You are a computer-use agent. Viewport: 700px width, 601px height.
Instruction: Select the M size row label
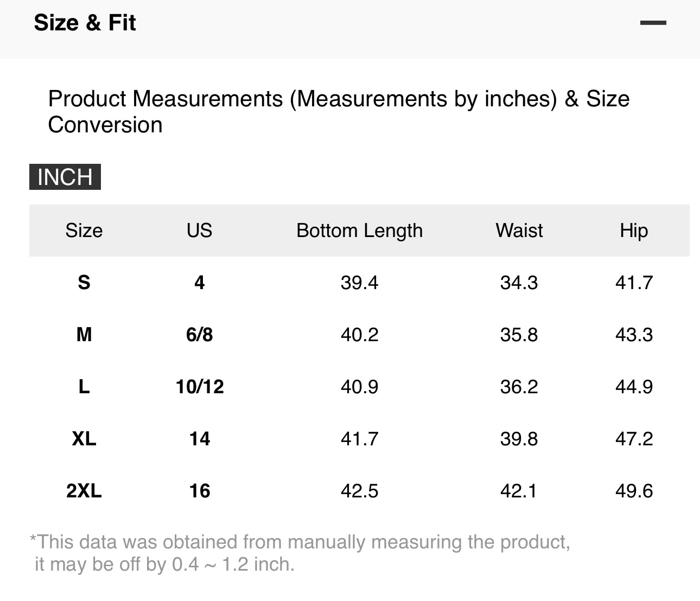point(84,335)
